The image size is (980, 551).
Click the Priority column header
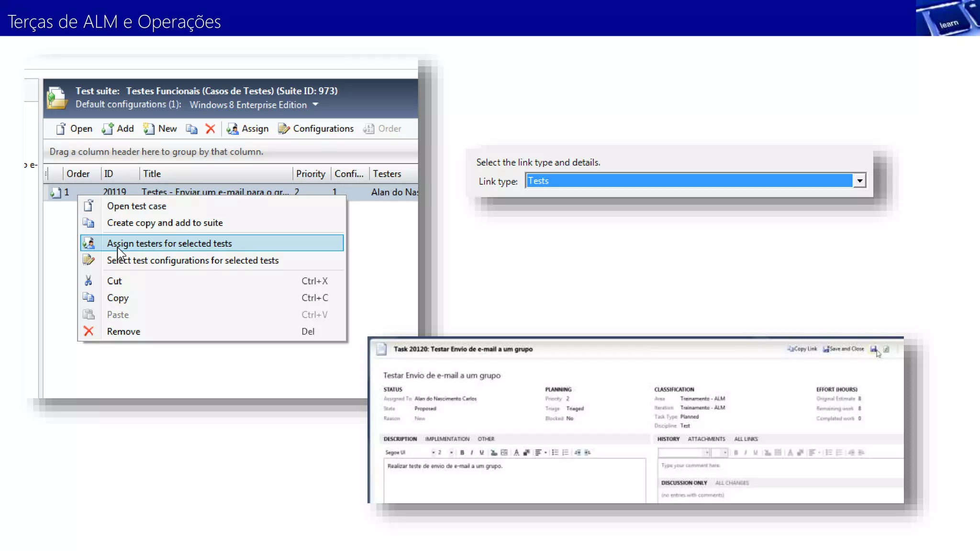311,174
